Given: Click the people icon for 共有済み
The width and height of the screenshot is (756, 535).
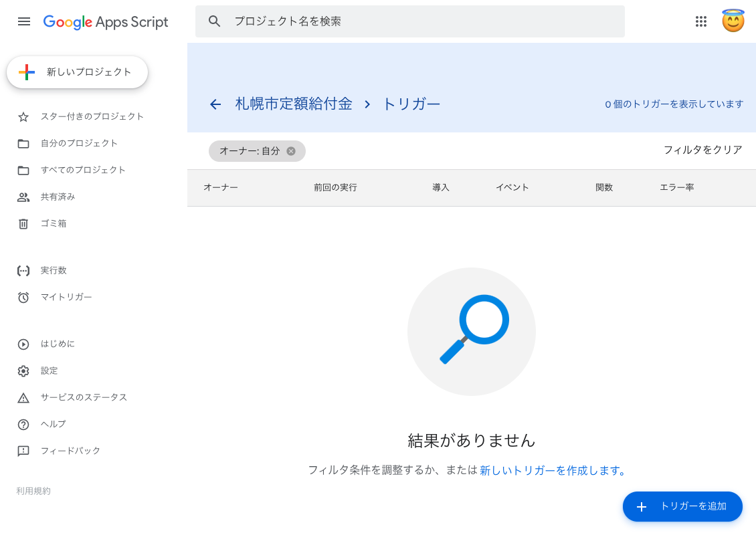Looking at the screenshot, I should [23, 197].
